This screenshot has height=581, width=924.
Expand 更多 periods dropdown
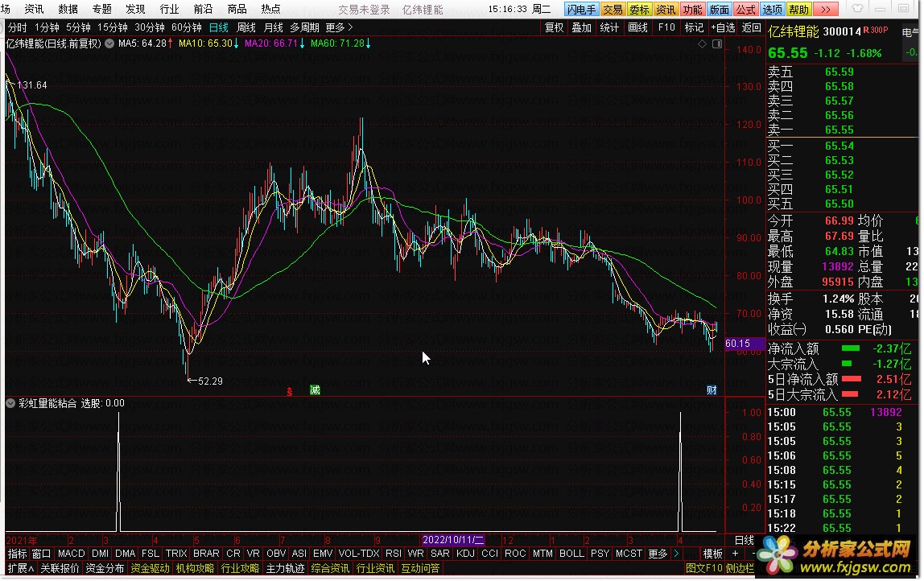point(339,27)
